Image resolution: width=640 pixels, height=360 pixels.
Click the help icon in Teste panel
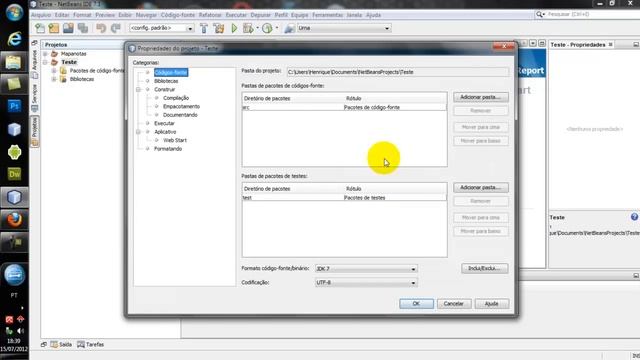tap(634, 217)
